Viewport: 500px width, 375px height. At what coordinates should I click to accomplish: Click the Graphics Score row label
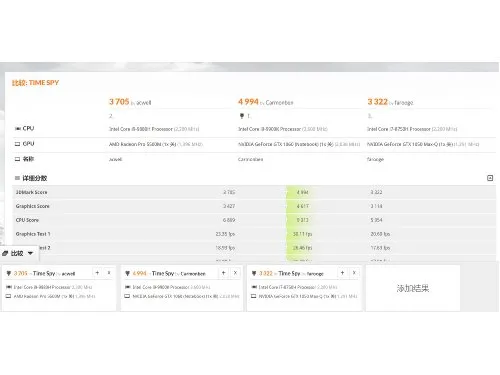tap(33, 206)
